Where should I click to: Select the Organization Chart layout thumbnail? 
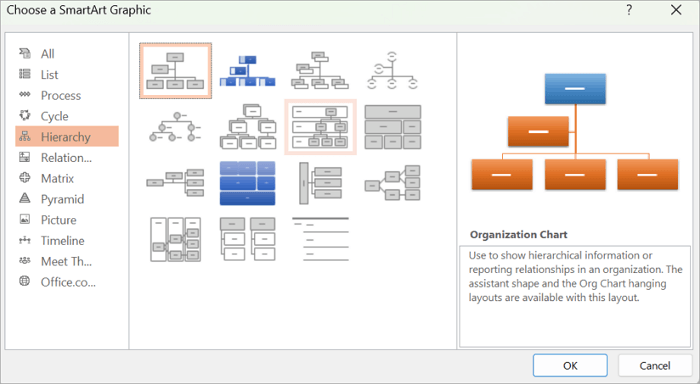[x=175, y=71]
